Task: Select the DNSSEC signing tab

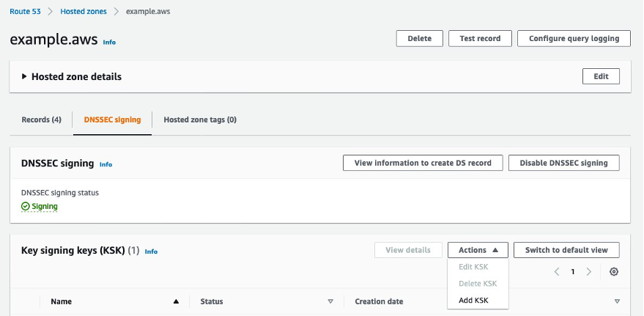Action: (x=113, y=120)
